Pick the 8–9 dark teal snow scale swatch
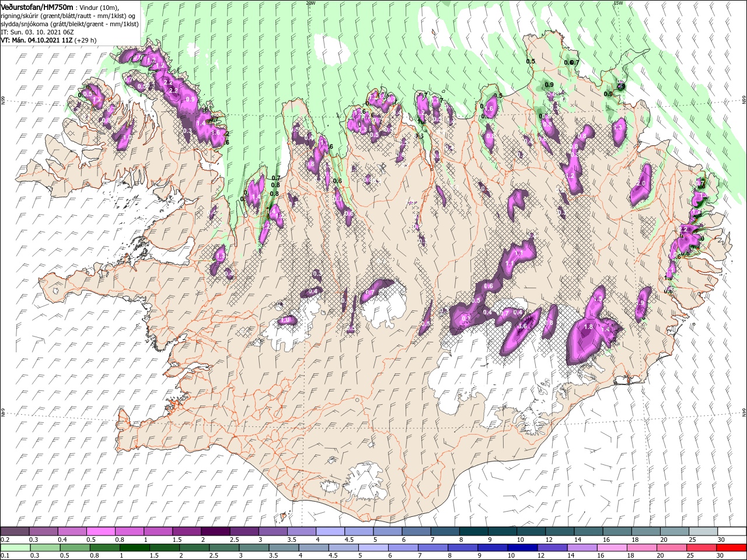 474,531
